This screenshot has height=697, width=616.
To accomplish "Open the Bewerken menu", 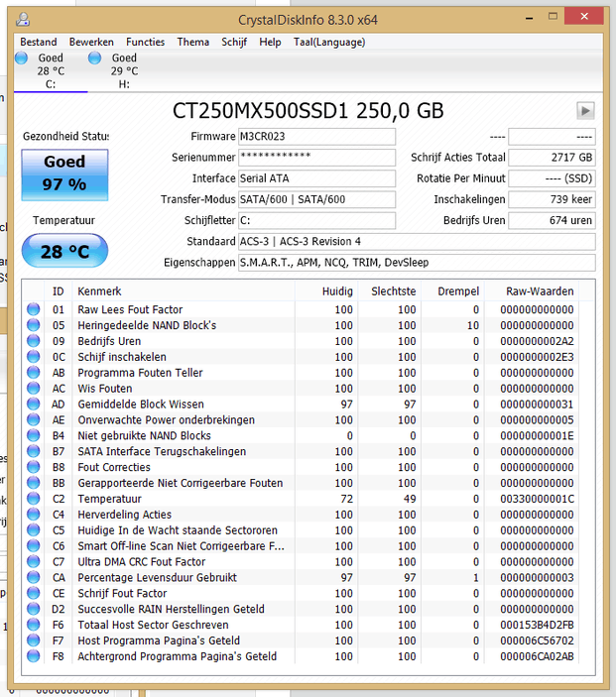I will click(91, 42).
